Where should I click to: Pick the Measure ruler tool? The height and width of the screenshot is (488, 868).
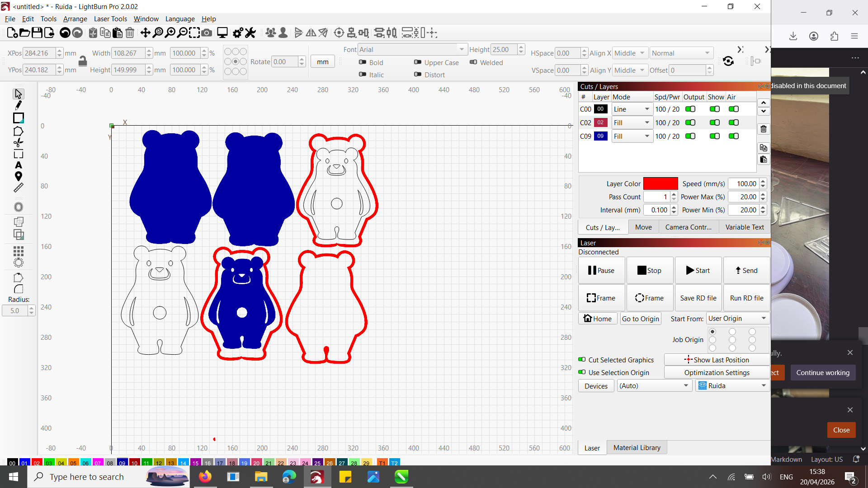(18, 188)
